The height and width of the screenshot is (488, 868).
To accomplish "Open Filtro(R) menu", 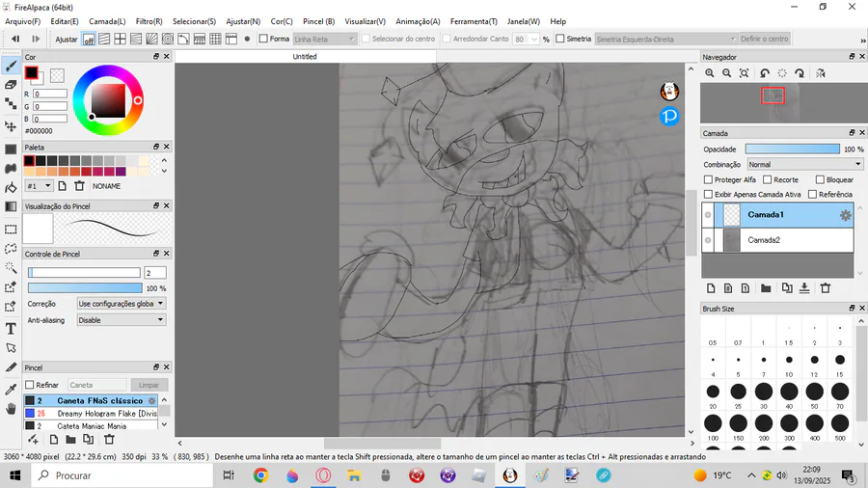I will click(149, 21).
